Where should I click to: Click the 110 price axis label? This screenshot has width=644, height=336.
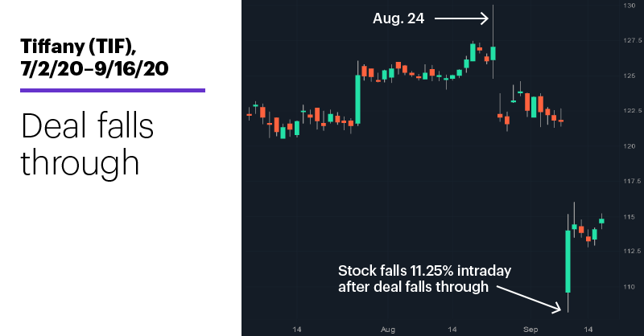[630, 287]
